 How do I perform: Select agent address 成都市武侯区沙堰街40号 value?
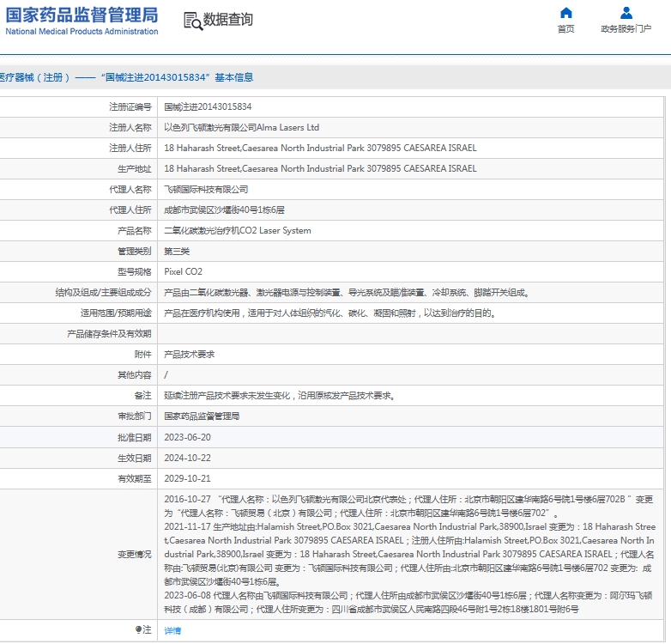(224, 210)
